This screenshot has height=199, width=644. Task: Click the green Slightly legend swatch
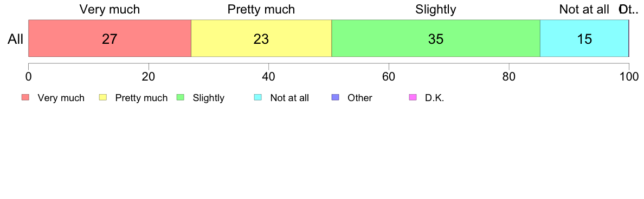coord(181,97)
